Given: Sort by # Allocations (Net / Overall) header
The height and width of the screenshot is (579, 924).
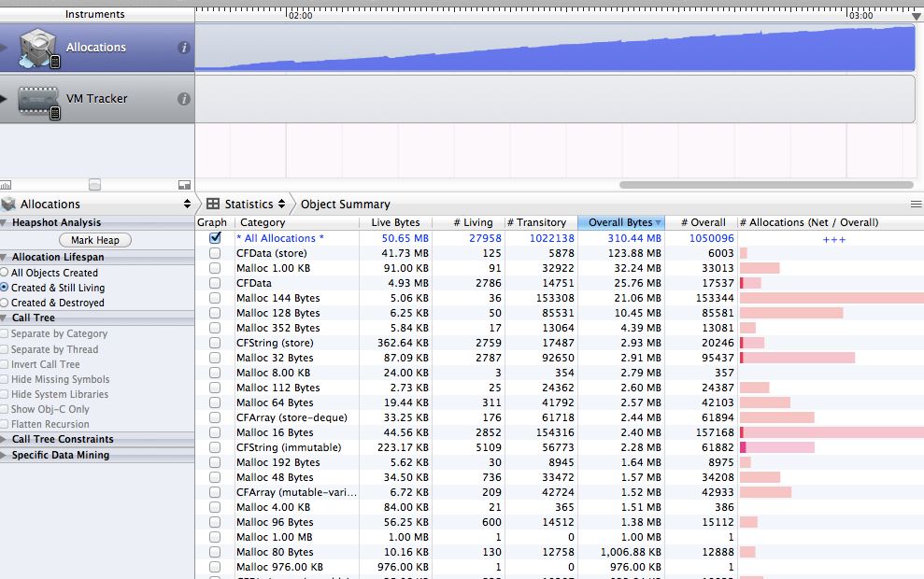Looking at the screenshot, I should point(831,222).
